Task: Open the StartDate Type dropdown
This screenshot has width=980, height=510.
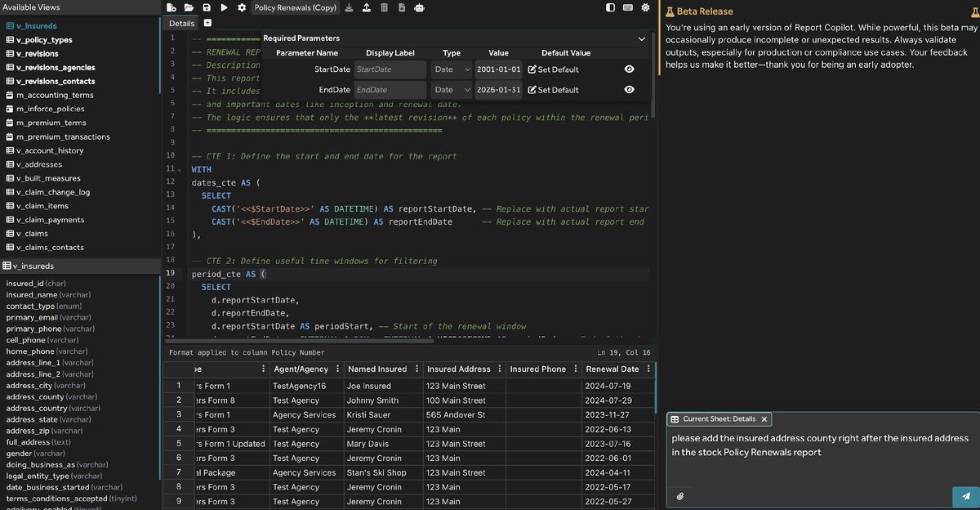Action: click(x=452, y=69)
